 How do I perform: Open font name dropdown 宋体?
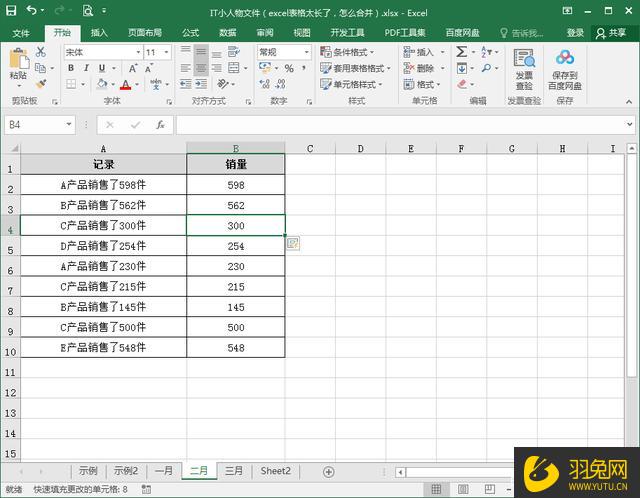138,52
